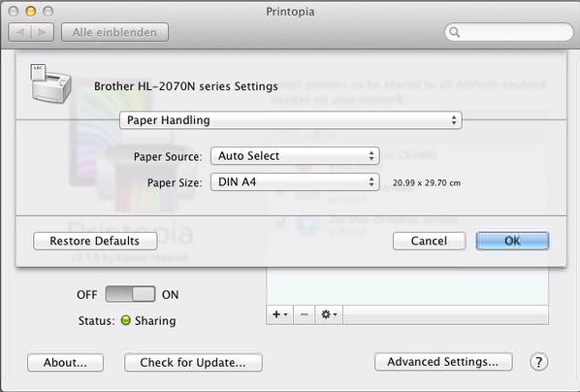Viewport: 580px width, 392px height.
Task: Click the green Sharing status indicator
Action: click(126, 320)
